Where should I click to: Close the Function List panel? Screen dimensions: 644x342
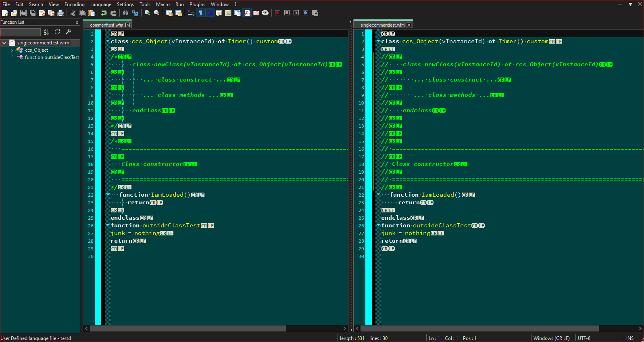coord(77,23)
